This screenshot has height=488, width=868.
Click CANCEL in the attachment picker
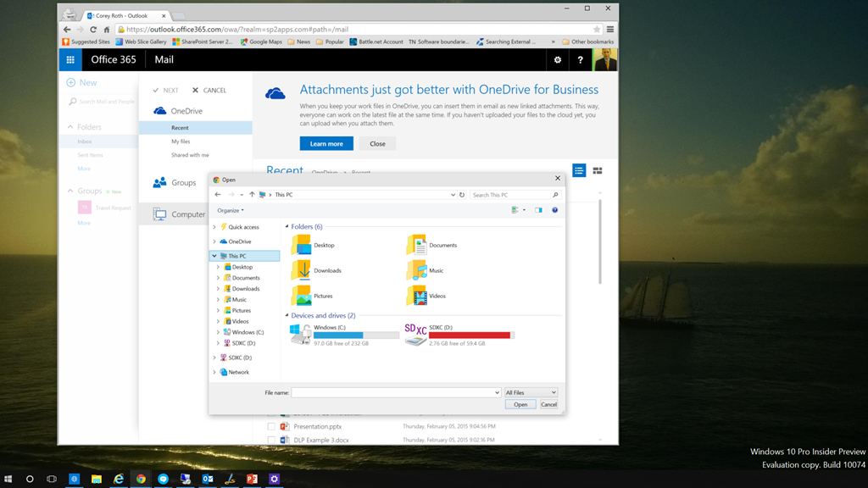(209, 90)
